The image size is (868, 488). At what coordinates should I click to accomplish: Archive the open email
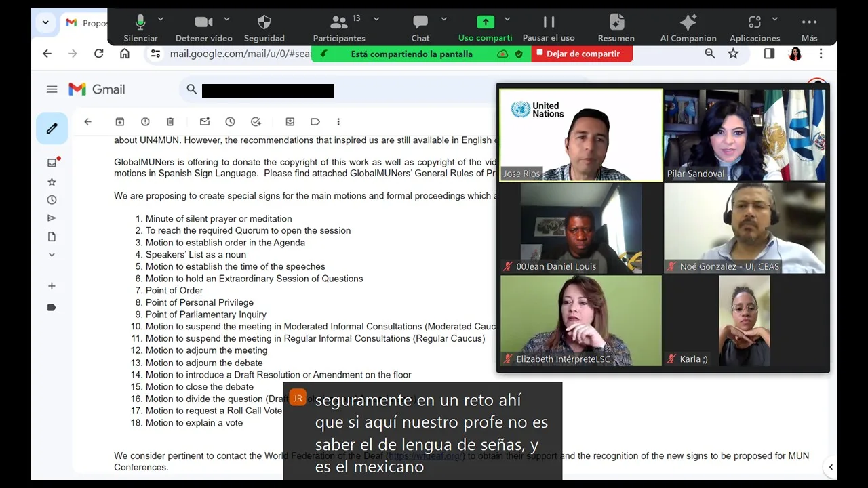[120, 122]
